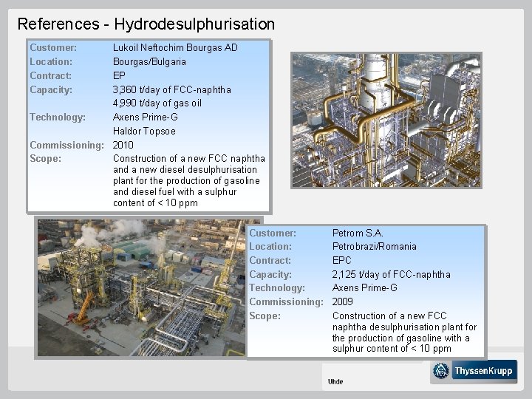
Task: Click 4,990 t/day of gas oil text
Action: (x=157, y=103)
